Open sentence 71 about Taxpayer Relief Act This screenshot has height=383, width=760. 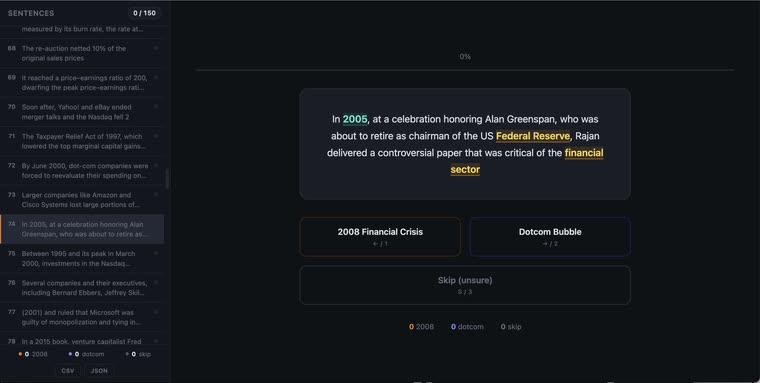82,141
